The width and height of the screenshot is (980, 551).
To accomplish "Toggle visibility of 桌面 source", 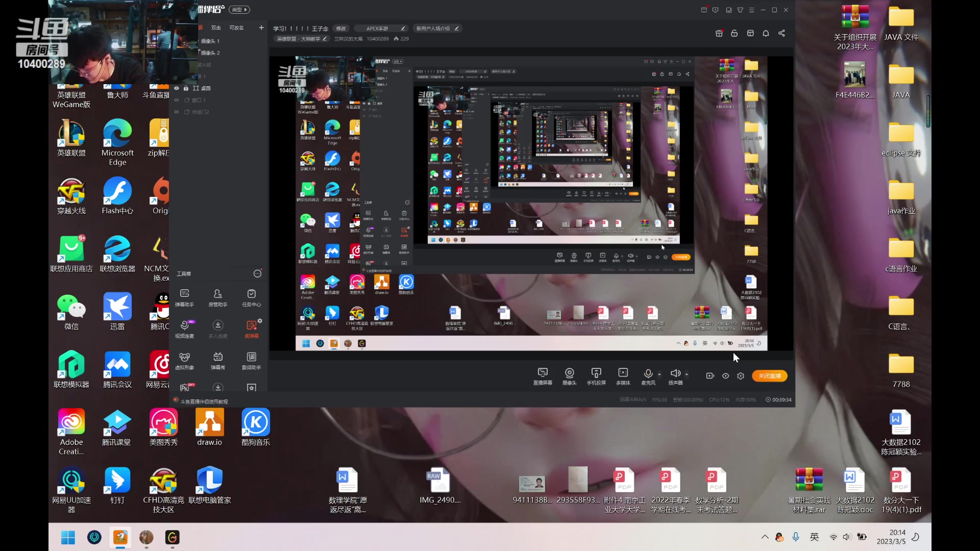I will (177, 88).
